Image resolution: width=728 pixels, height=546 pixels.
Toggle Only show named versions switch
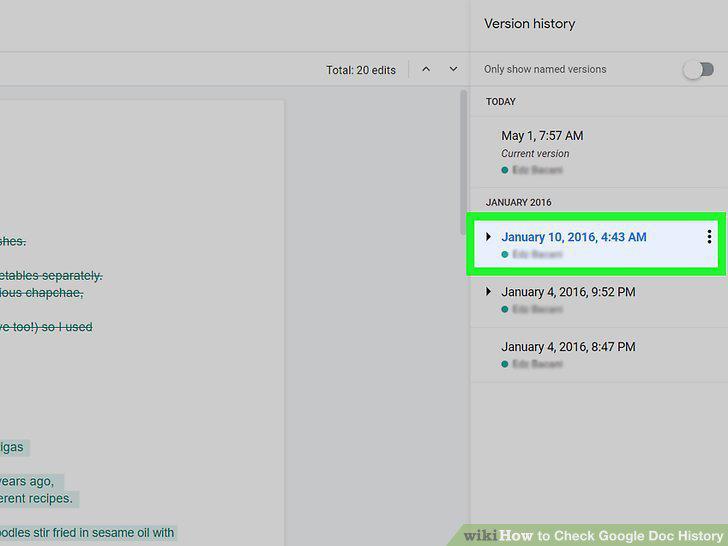(698, 70)
